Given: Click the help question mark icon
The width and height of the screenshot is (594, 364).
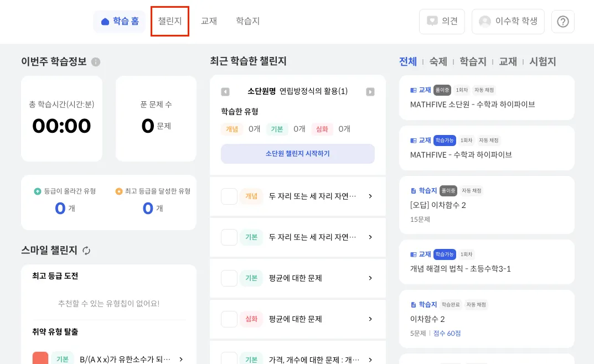Looking at the screenshot, I should (x=562, y=22).
